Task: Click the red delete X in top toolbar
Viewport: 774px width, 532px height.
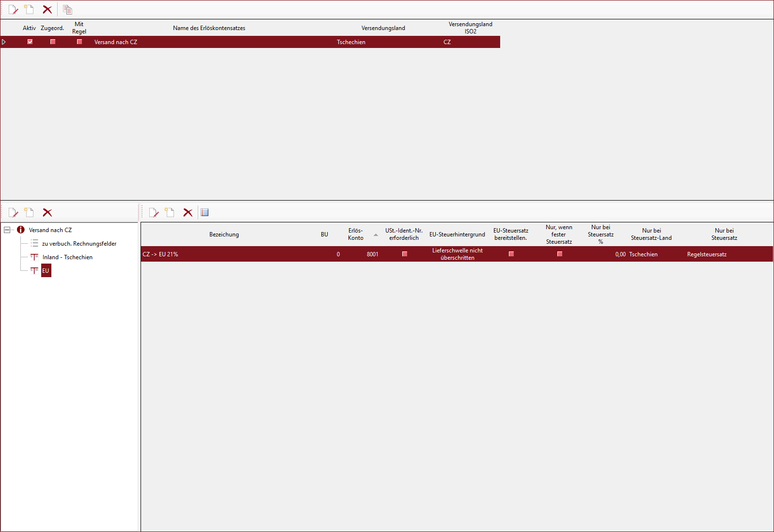Action: [x=47, y=10]
